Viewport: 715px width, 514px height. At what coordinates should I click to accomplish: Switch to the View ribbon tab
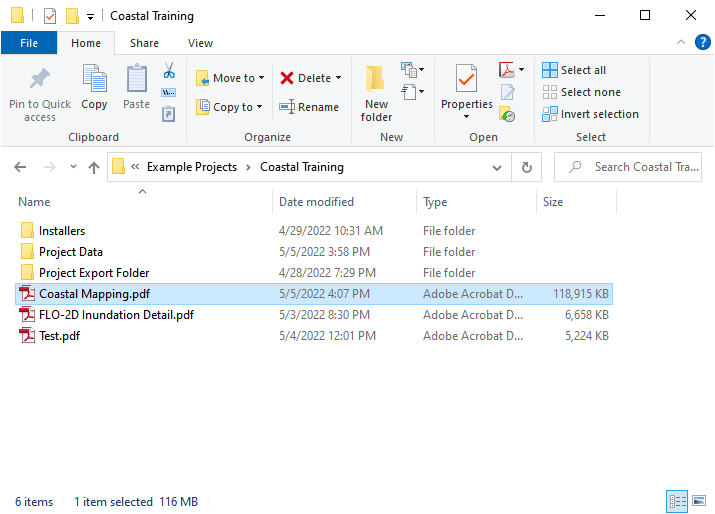click(200, 43)
